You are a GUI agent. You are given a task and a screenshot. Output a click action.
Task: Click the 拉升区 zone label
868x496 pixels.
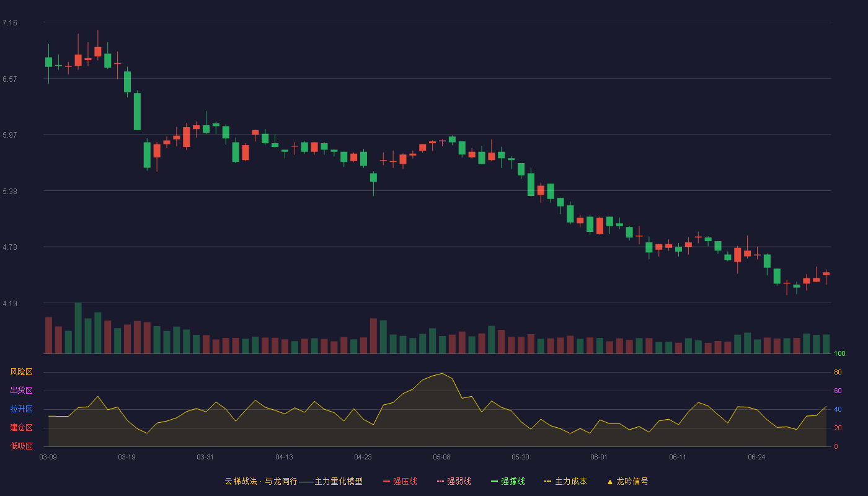coord(21,409)
